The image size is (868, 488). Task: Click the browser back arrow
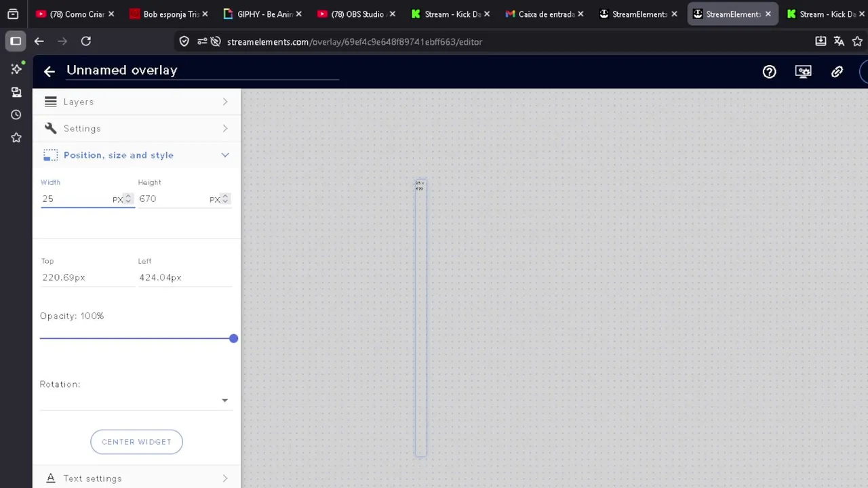tap(39, 41)
